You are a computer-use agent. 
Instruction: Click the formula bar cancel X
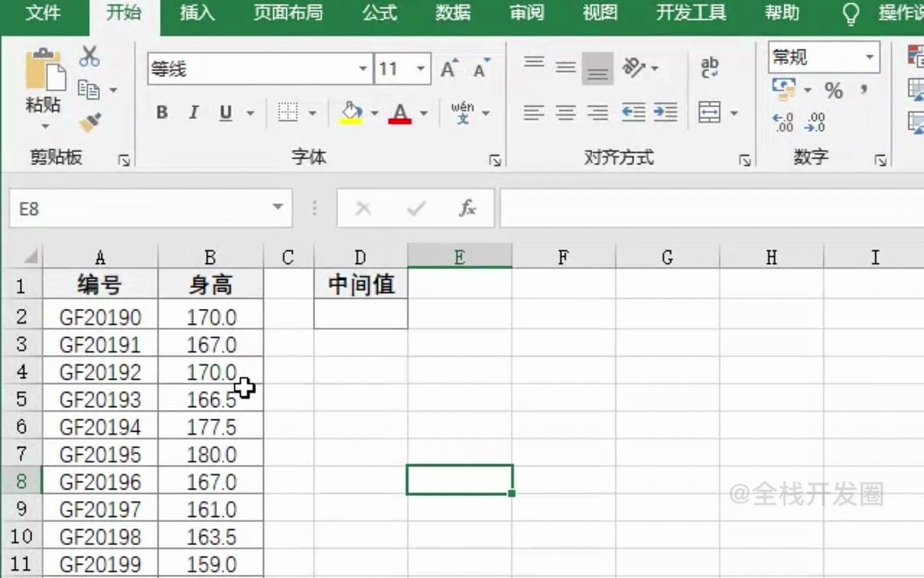point(363,208)
